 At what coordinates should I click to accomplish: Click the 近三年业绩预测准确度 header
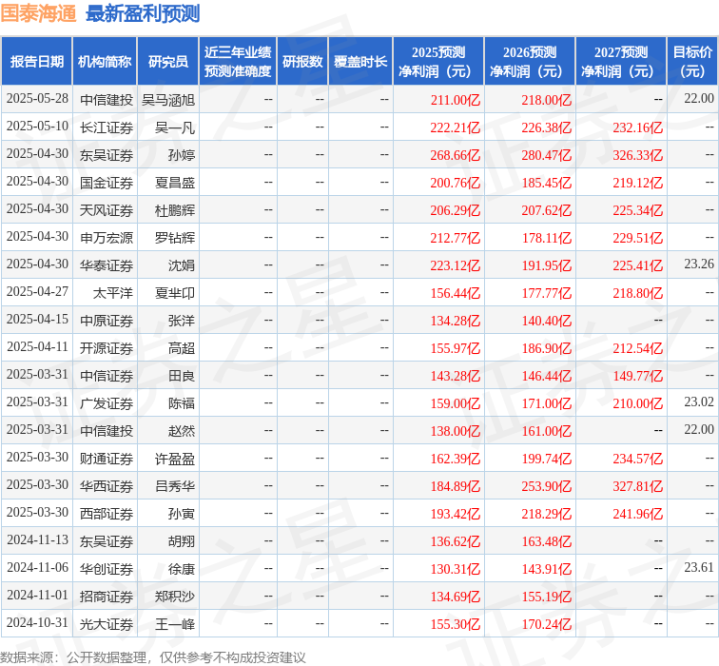click(x=238, y=61)
